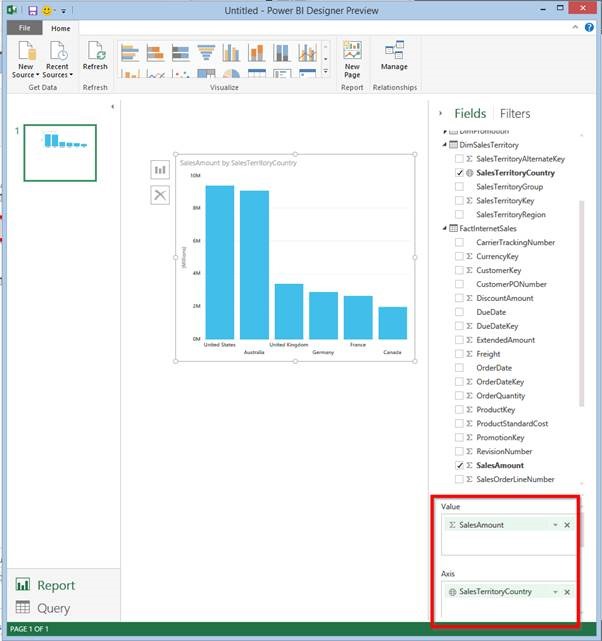Switch to the Query view
This screenshot has width=602, height=641.
pyautogui.click(x=43, y=608)
